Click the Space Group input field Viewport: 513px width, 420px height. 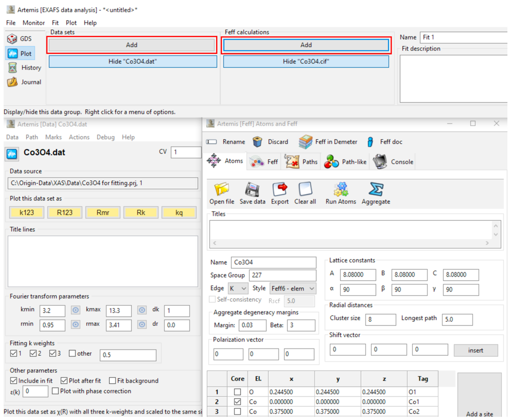tap(283, 275)
